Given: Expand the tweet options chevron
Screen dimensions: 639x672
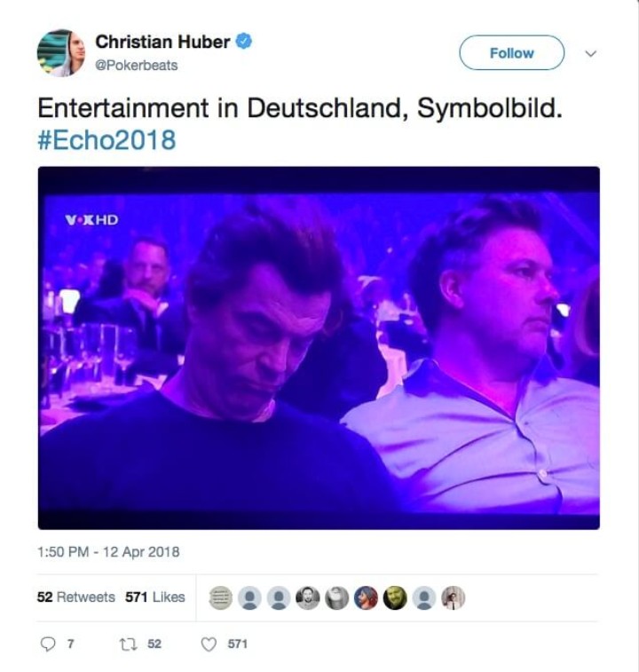Looking at the screenshot, I should click(x=591, y=53).
